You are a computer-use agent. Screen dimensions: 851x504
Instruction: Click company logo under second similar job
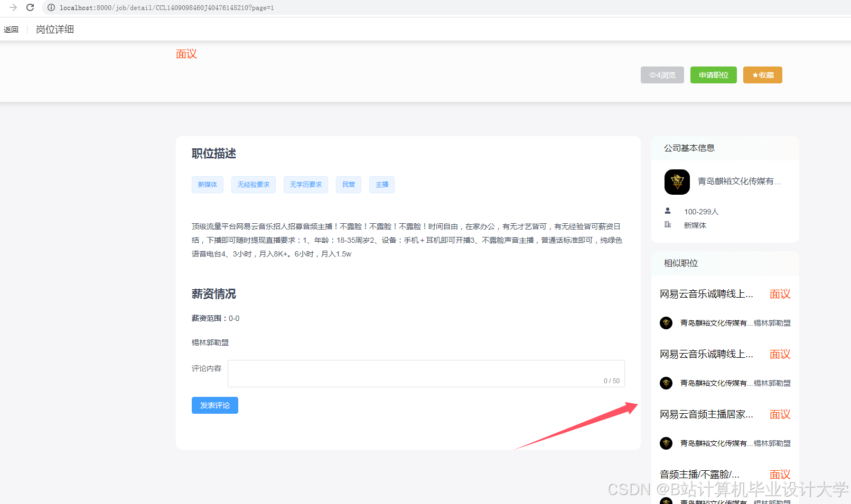point(666,383)
